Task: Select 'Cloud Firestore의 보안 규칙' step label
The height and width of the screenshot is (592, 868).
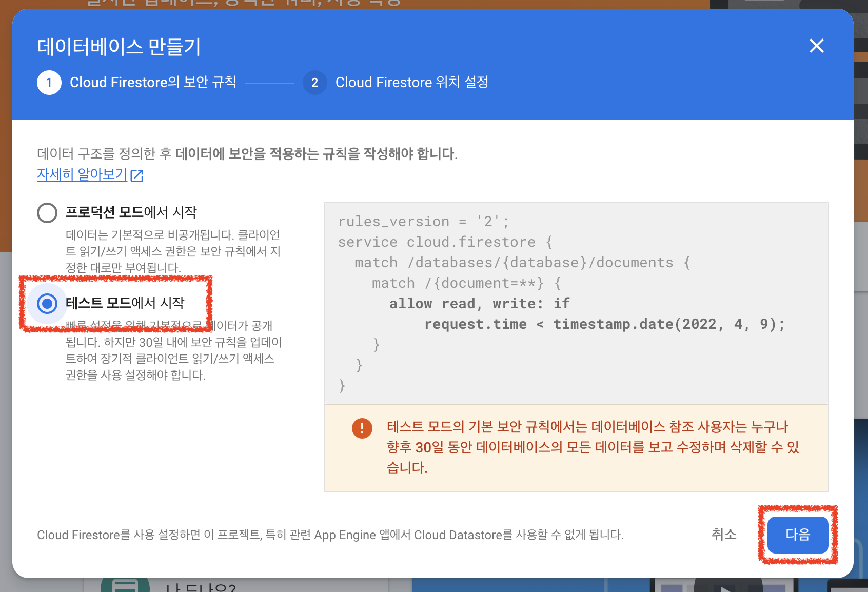Action: point(153,82)
